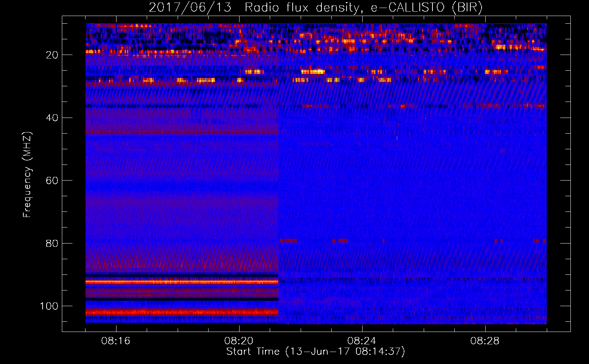Screen dimensions: 589x364
Task: Click the 08:16 time tick label
Action: point(116,341)
